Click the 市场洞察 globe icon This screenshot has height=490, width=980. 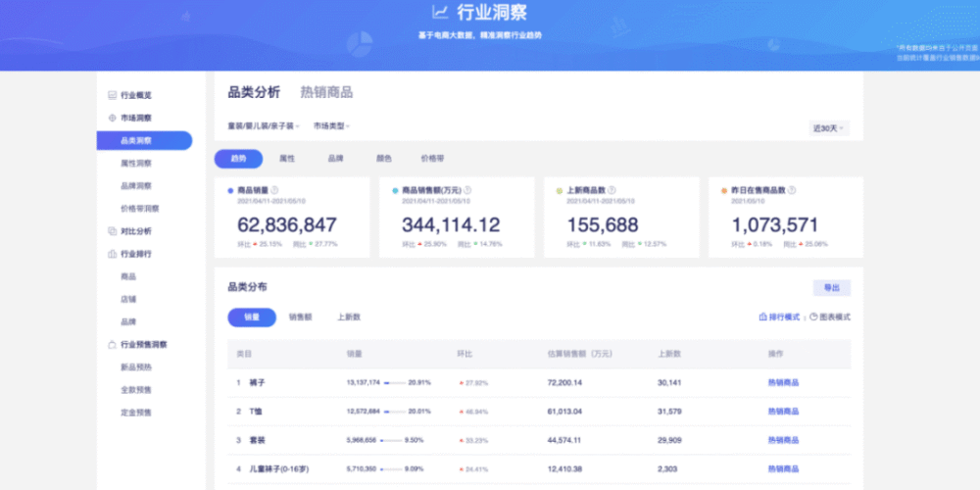(x=113, y=119)
